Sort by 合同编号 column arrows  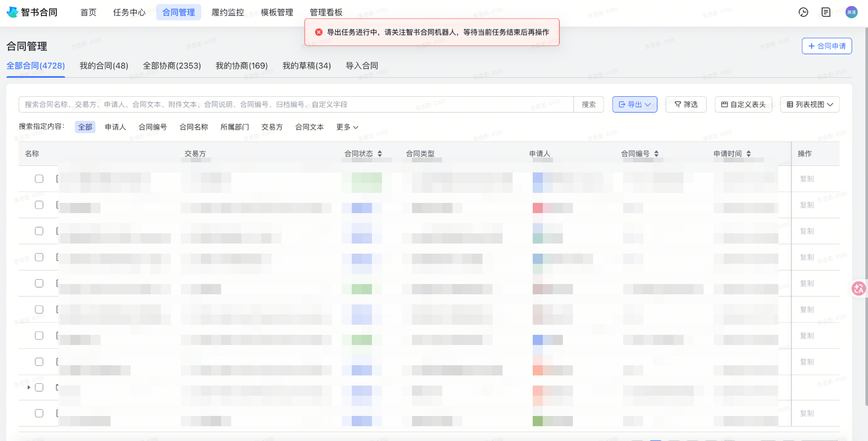coord(656,153)
